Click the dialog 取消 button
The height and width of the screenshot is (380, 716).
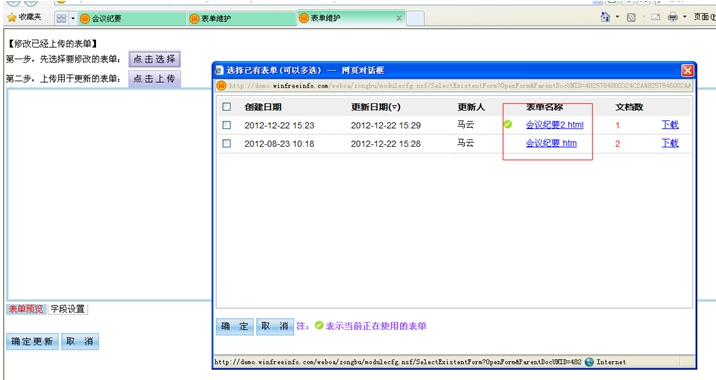[x=274, y=326]
